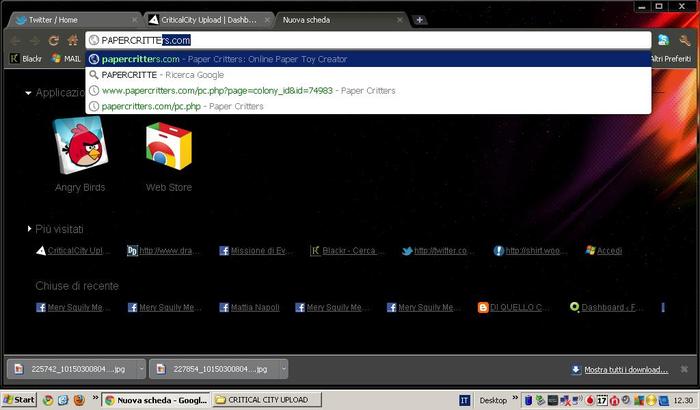Viewport: 700px width, 410px height.
Task: Expand the Più visitati section
Action: click(29, 229)
